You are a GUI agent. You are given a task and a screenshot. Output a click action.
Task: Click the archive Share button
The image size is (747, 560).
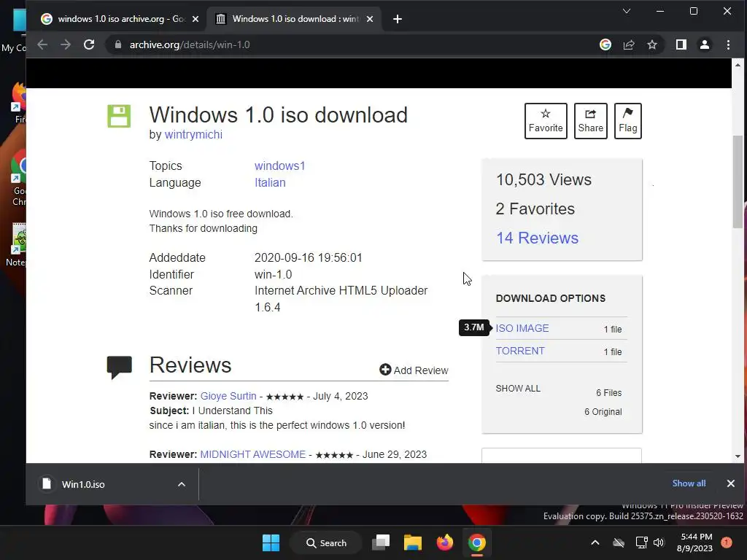590,121
